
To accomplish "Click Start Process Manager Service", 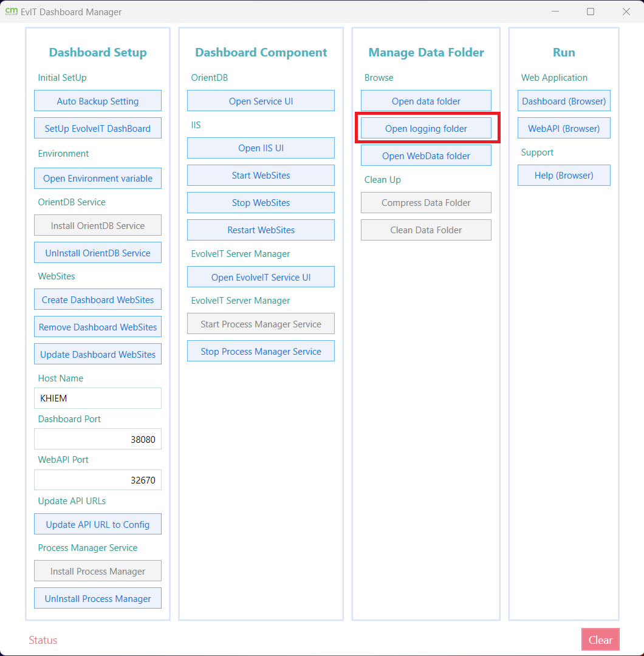I will tap(261, 324).
